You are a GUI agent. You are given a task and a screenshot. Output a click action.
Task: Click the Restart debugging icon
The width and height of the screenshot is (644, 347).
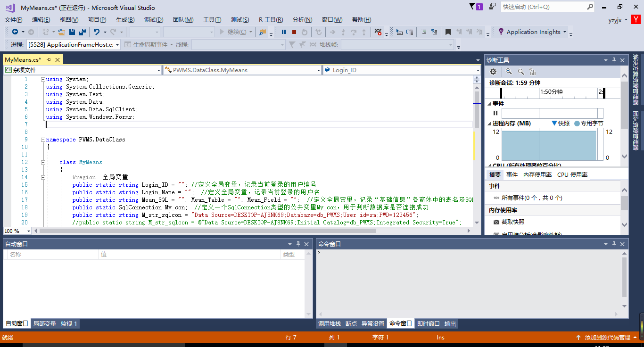305,32
